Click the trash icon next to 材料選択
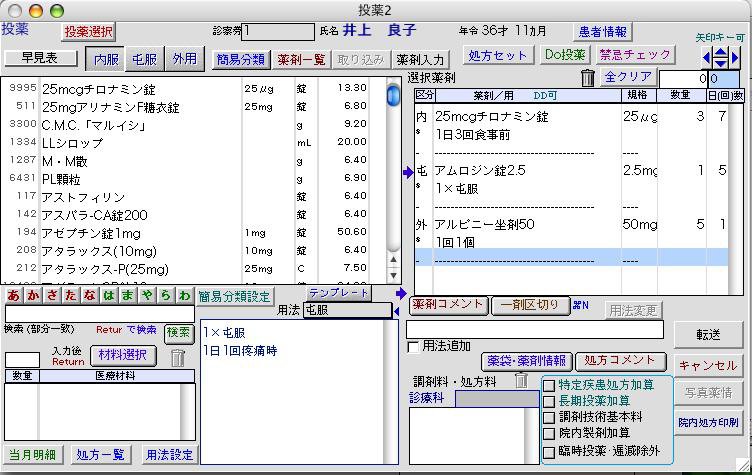Image resolution: width=752 pixels, height=475 pixels. pyautogui.click(x=178, y=357)
